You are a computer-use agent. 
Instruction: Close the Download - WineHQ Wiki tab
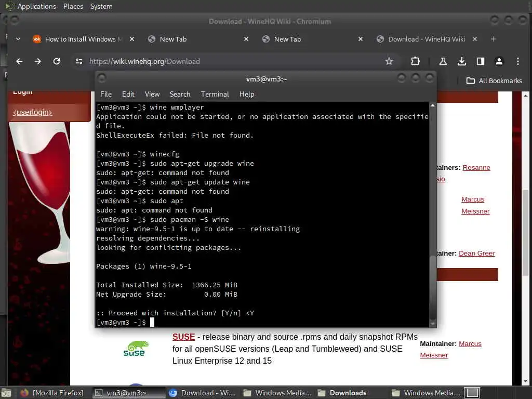(475, 39)
